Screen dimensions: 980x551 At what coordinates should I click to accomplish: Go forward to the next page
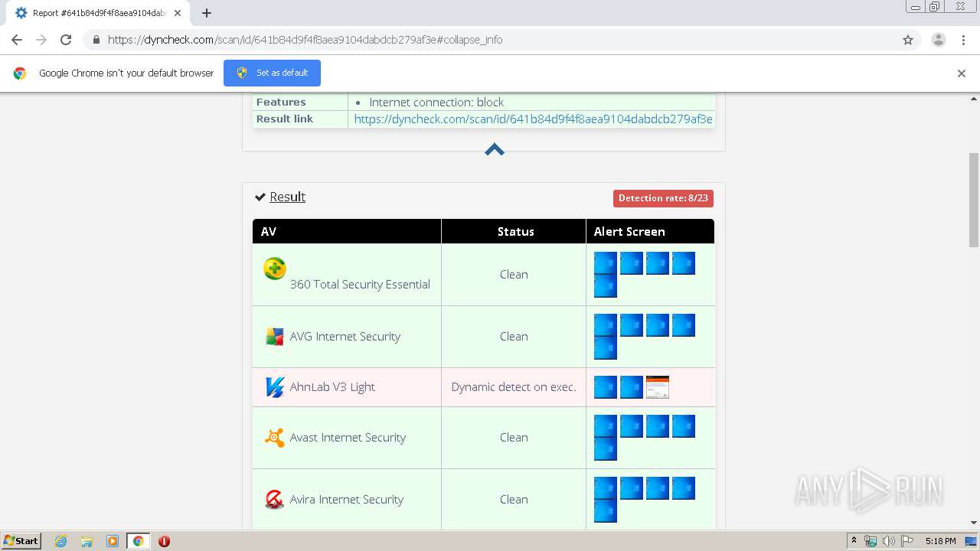(41, 40)
